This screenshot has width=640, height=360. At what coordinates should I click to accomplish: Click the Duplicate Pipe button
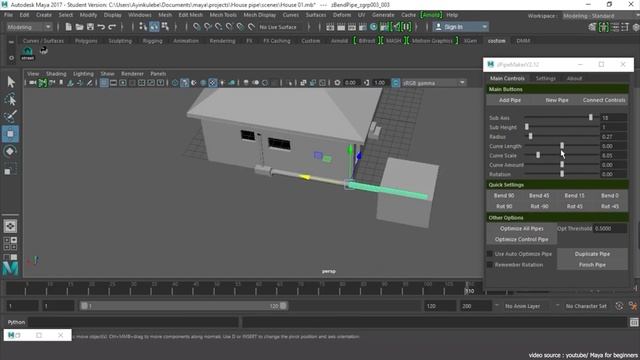click(592, 254)
